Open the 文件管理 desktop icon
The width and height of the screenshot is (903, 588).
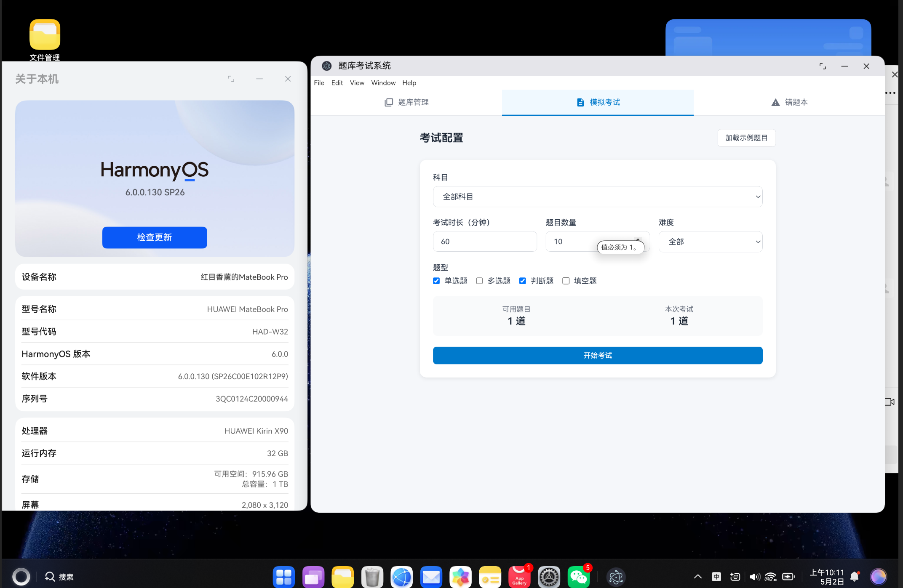[45, 40]
